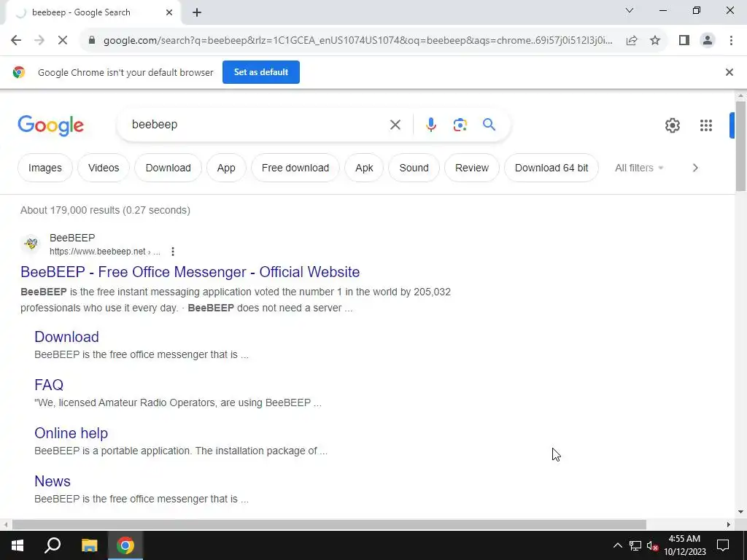
Task: Open the tab search chevron in title bar
Action: click(x=630, y=10)
